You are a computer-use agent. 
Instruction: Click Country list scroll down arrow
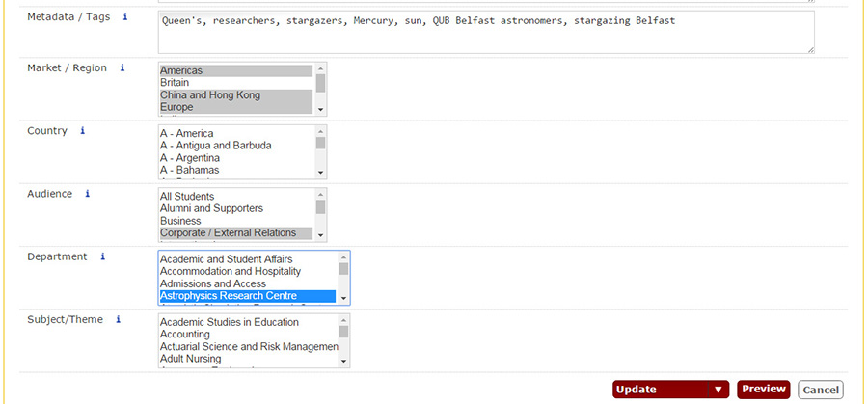pos(320,173)
